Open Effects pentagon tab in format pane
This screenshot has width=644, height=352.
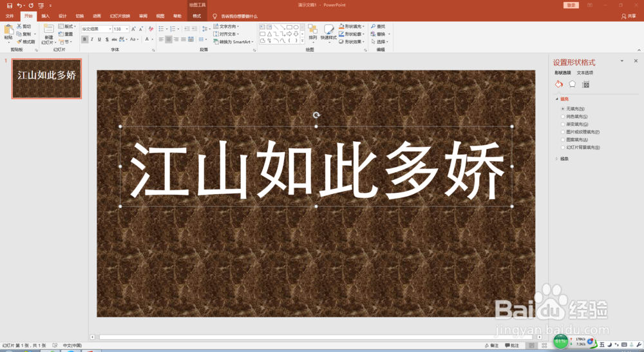point(572,84)
